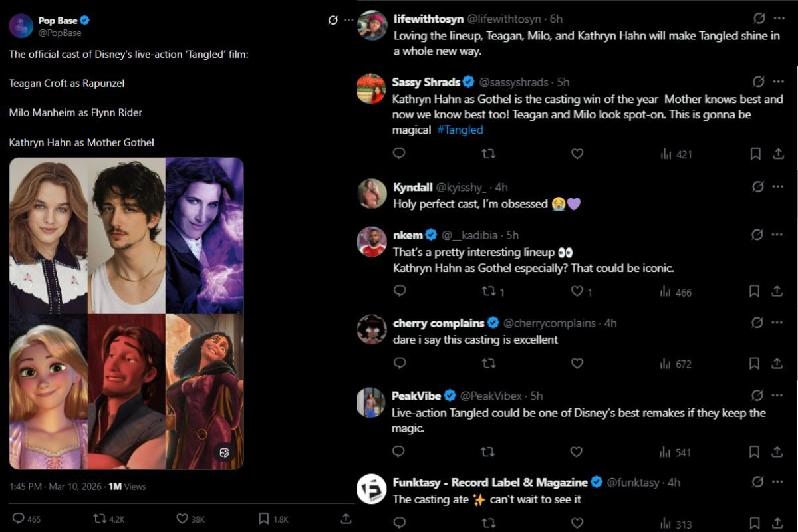Reply to Funktasy's comment
798x532 pixels.
pos(399,523)
